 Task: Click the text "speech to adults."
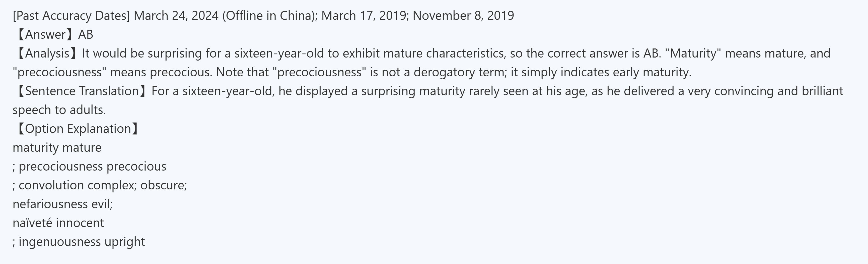[59, 110]
